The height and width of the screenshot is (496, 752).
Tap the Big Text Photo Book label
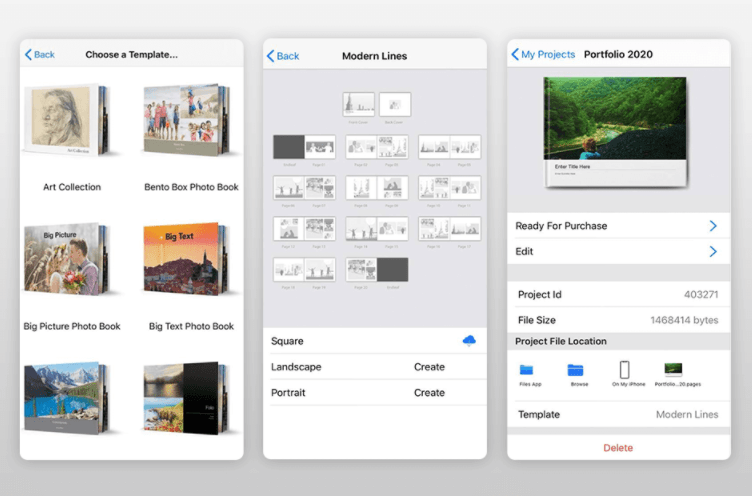coord(191,326)
